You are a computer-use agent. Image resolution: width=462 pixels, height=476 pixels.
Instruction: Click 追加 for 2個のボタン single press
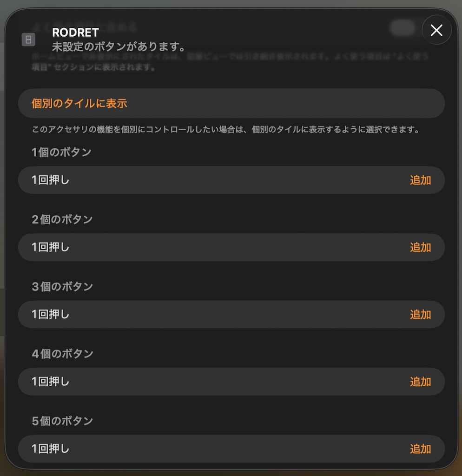(420, 247)
